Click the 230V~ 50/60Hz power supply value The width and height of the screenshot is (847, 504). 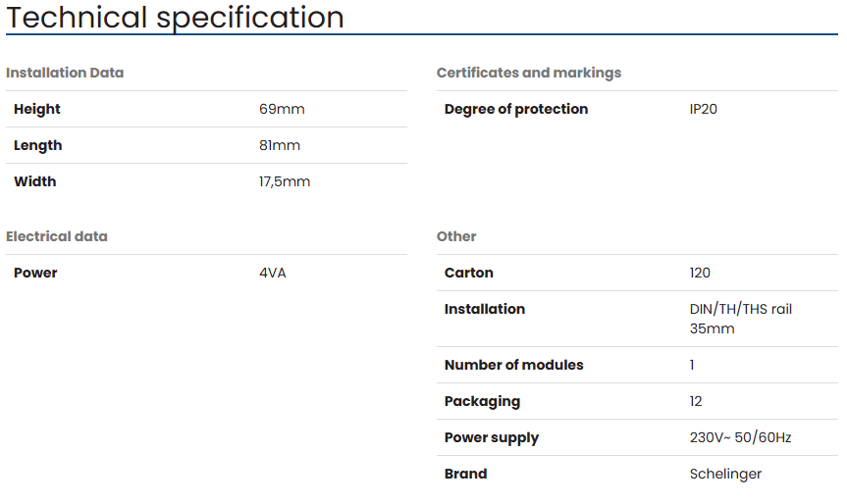(x=741, y=437)
